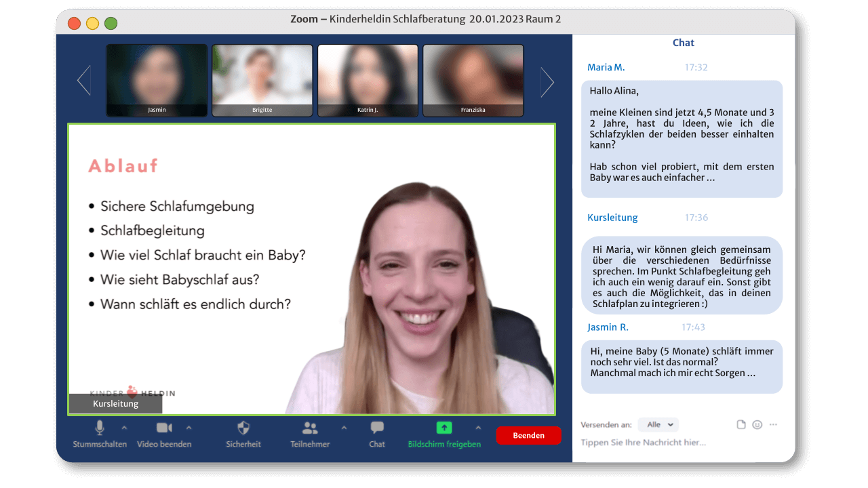Show previous participants with left arrow
868x488 pixels.
click(84, 81)
